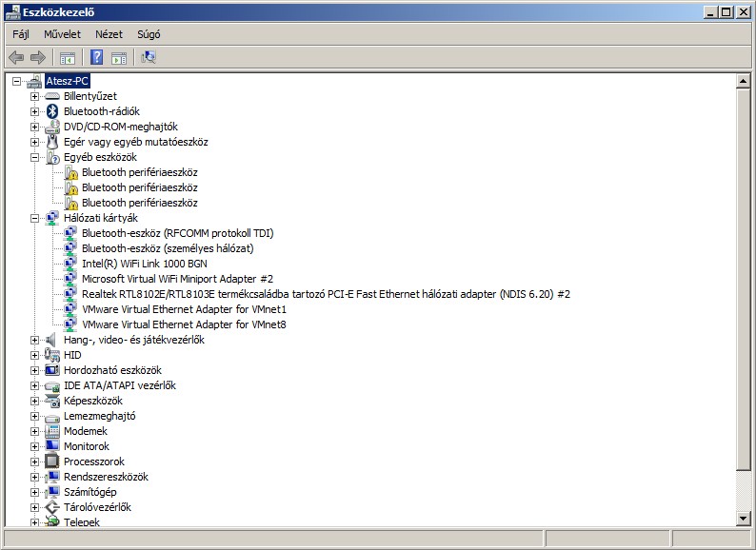Click the DVD/CD-ROM-meghajtók disc icon
This screenshot has width=756, height=550.
tap(52, 127)
